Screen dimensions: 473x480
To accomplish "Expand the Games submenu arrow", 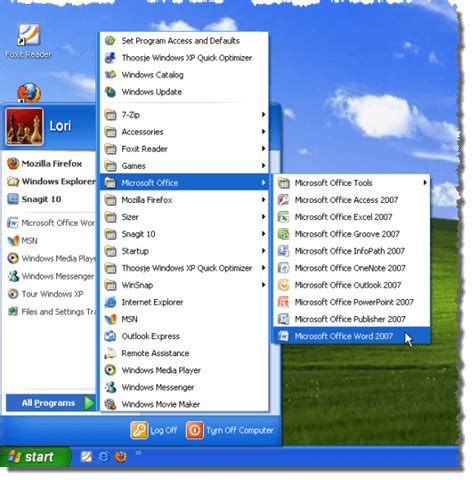I will tap(263, 166).
